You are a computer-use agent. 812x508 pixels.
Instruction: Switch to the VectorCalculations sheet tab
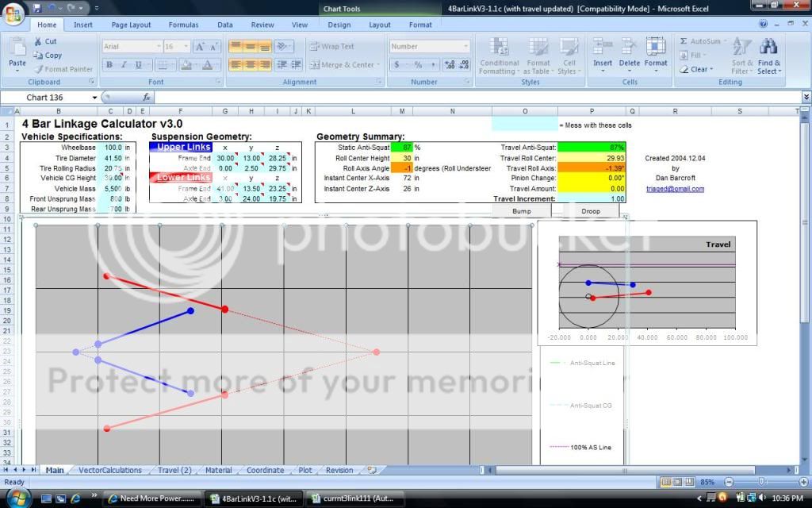click(109, 470)
